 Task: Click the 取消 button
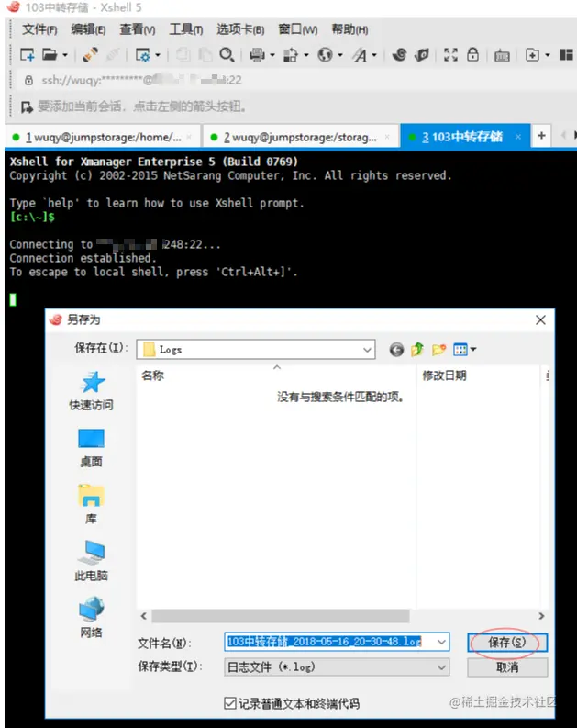tap(507, 667)
